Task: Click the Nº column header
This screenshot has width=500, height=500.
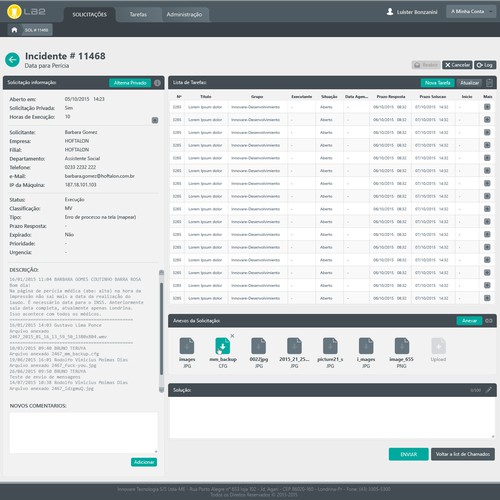Action: pos(179,97)
